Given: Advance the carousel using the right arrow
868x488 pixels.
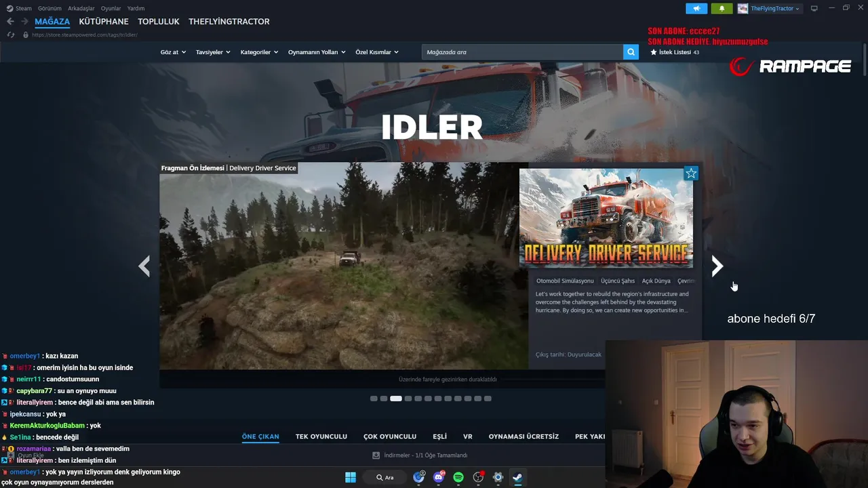Looking at the screenshot, I should (x=717, y=266).
